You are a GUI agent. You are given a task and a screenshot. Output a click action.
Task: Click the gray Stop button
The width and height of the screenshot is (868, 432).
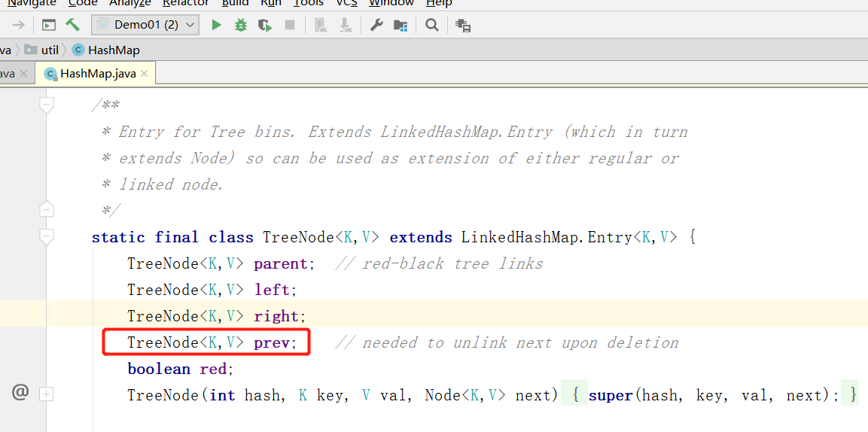tap(290, 25)
